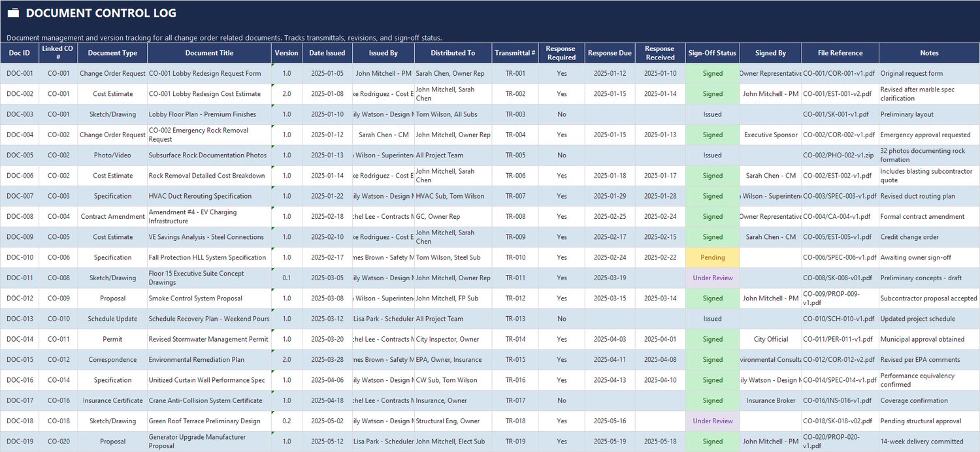Click the TR-004 transmittal cell
The height and width of the screenshot is (452, 980).
click(515, 135)
